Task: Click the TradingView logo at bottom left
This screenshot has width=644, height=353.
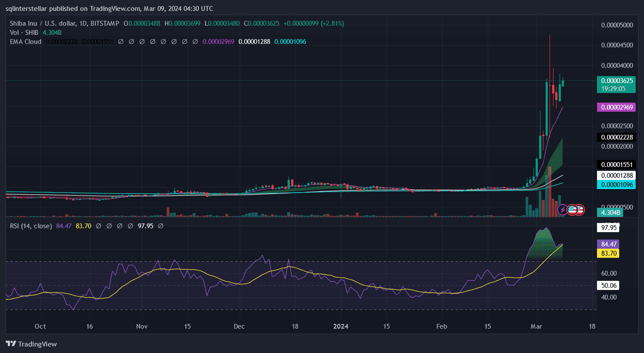Action: 31,344
